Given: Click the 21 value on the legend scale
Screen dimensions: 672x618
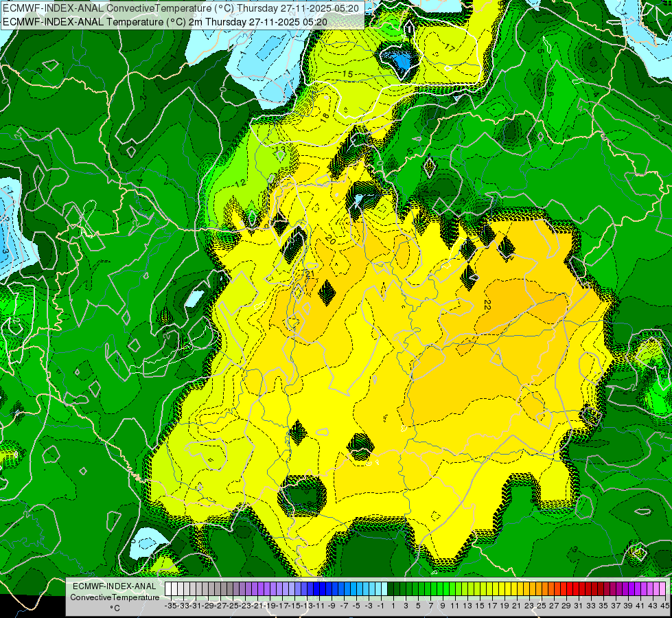Looking at the screenshot, I should tap(516, 606).
